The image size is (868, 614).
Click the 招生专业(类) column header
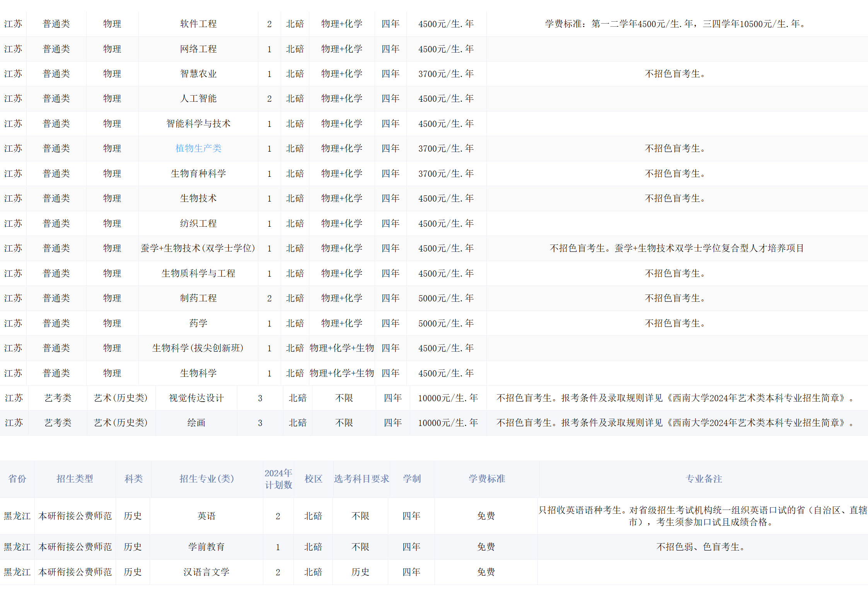tap(206, 479)
